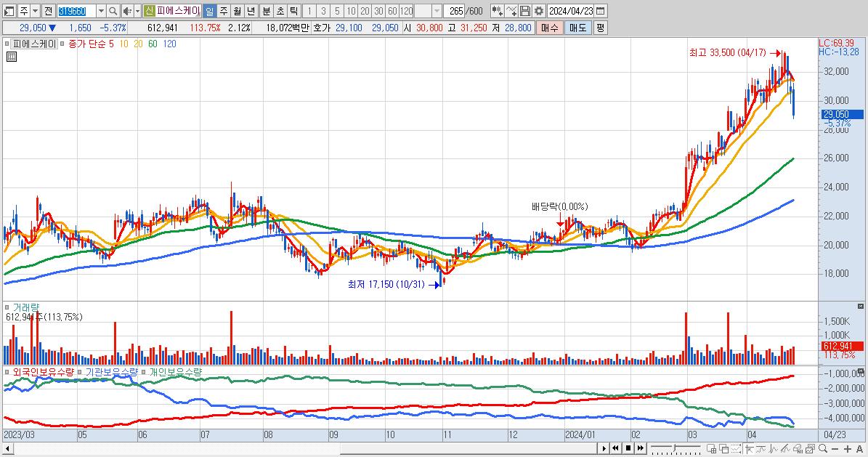
Task: Switch to 분 minute chart
Action: [x=267, y=10]
